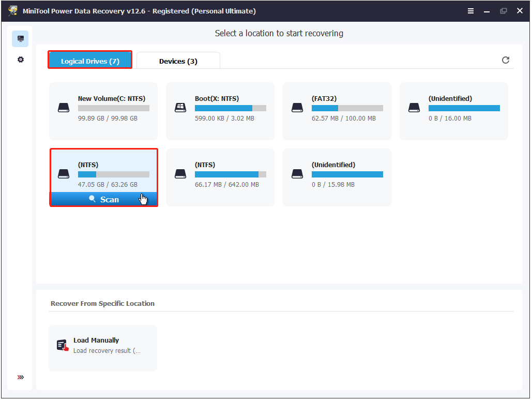Click the MiniTool logo in the title bar
This screenshot has height=400, width=532.
coord(13,10)
